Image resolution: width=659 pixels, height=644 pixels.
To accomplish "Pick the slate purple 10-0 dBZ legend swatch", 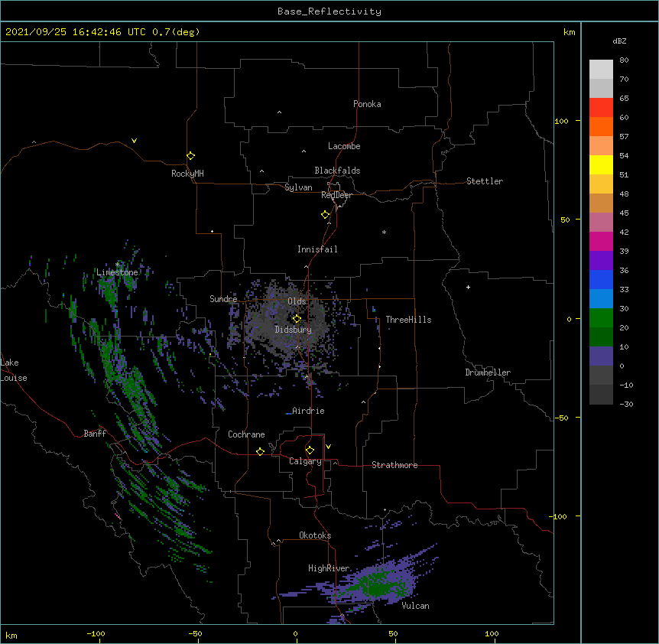I will click(601, 356).
